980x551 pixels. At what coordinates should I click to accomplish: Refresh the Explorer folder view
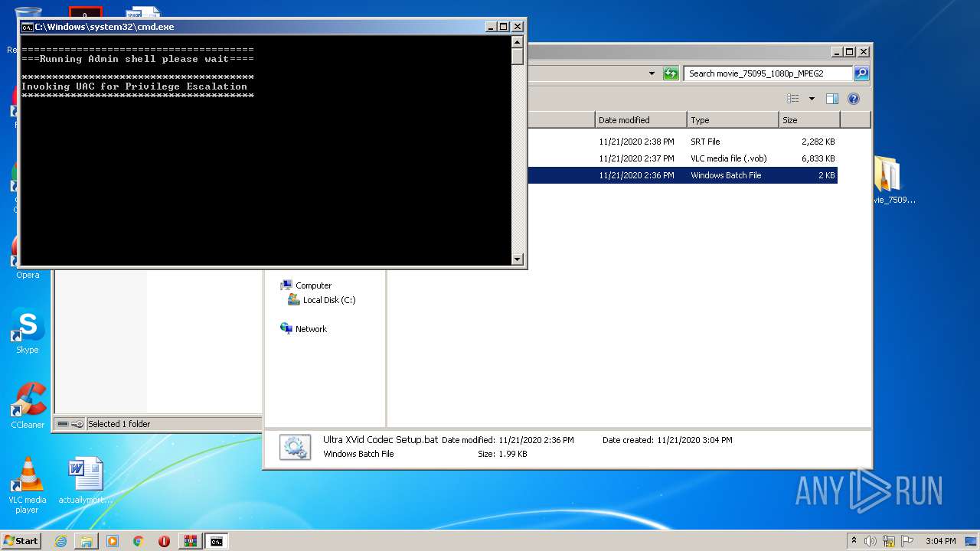(671, 73)
